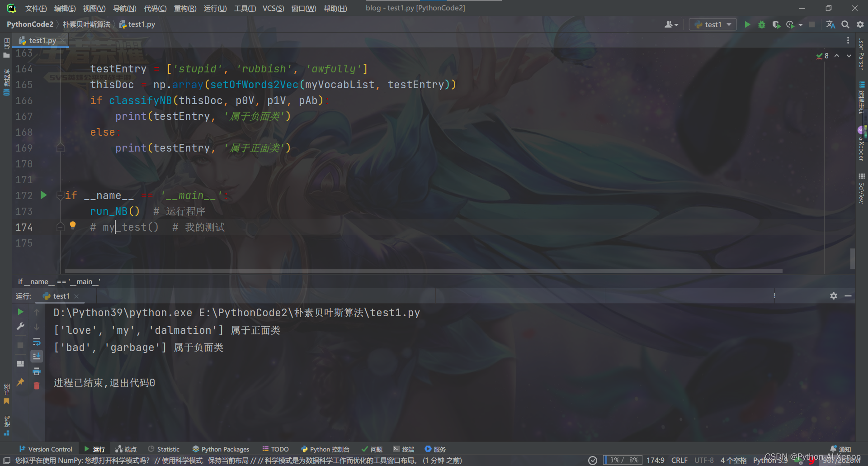Image resolution: width=868 pixels, height=466 pixels.
Task: Open the profiler run icon
Action: point(790,24)
